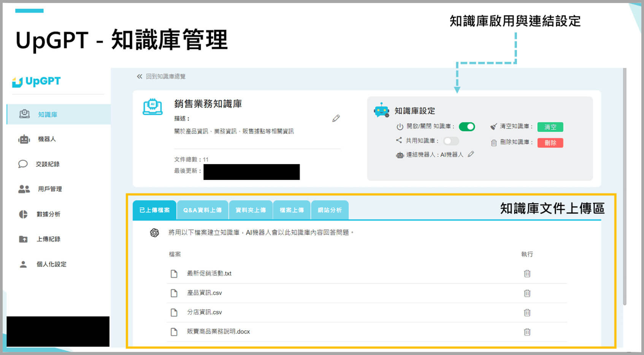Delete the 產品資訊.csv file via trash icon

coord(527,293)
